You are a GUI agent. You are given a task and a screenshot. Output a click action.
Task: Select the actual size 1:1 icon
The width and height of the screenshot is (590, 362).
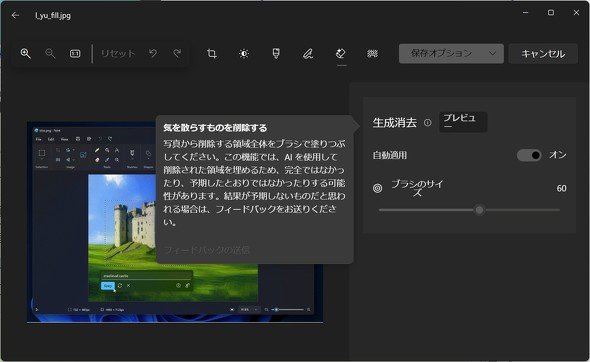(x=75, y=54)
